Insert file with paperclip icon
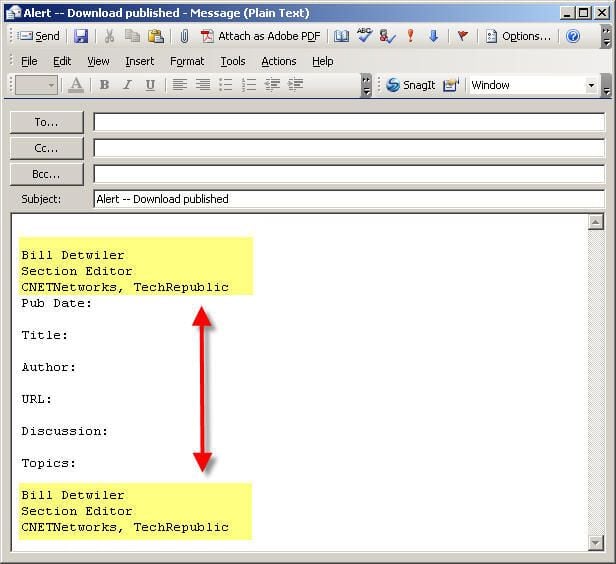 (x=184, y=36)
